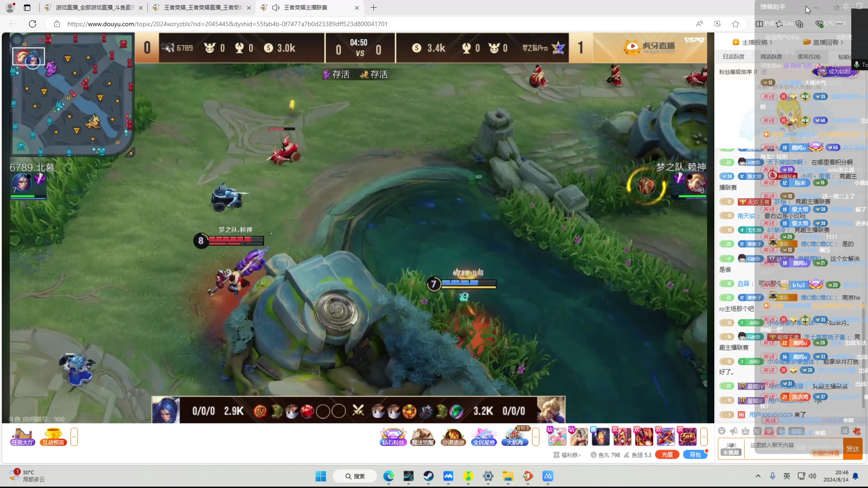The height and width of the screenshot is (488, 868).
Task: Click the browser refresh button
Action: [33, 24]
